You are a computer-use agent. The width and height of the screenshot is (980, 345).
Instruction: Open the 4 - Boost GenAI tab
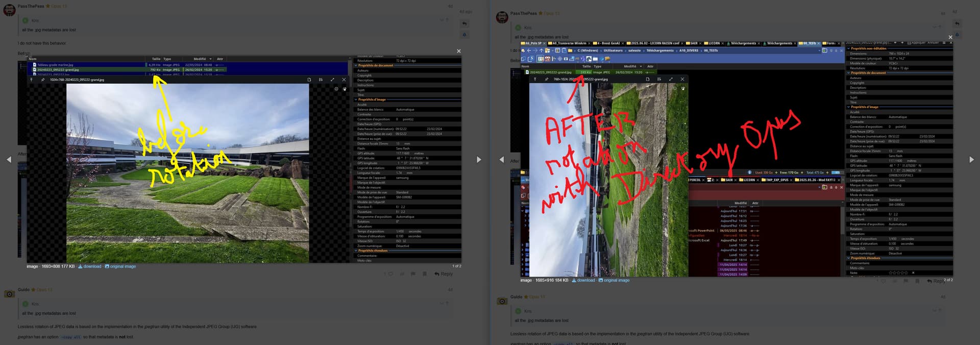pyautogui.click(x=607, y=43)
